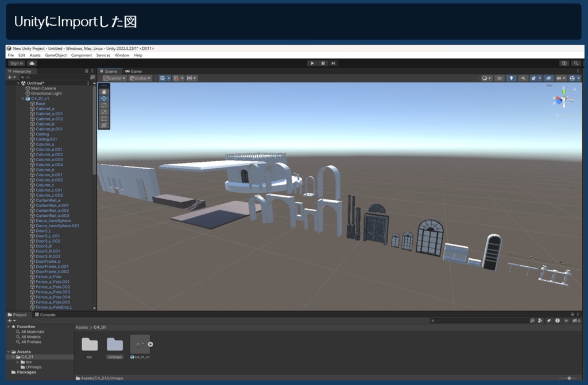
Task: Open the GameObject menu
Action: (56, 55)
